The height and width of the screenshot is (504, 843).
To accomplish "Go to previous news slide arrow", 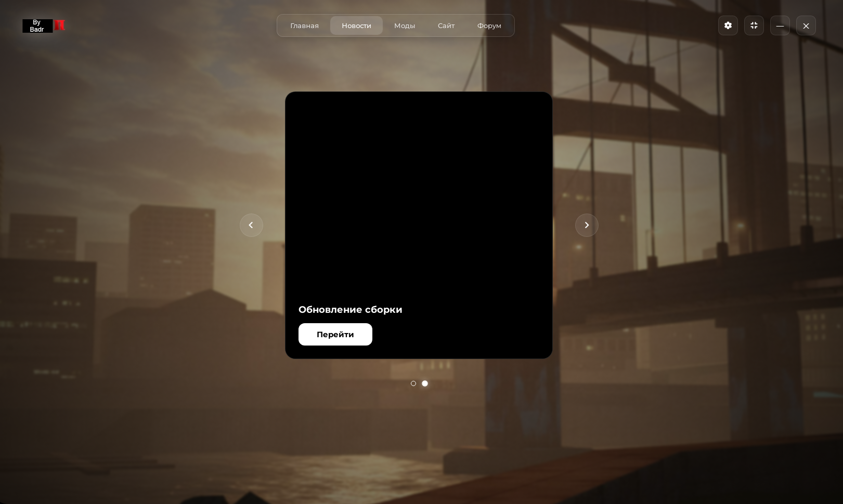I will (x=251, y=225).
